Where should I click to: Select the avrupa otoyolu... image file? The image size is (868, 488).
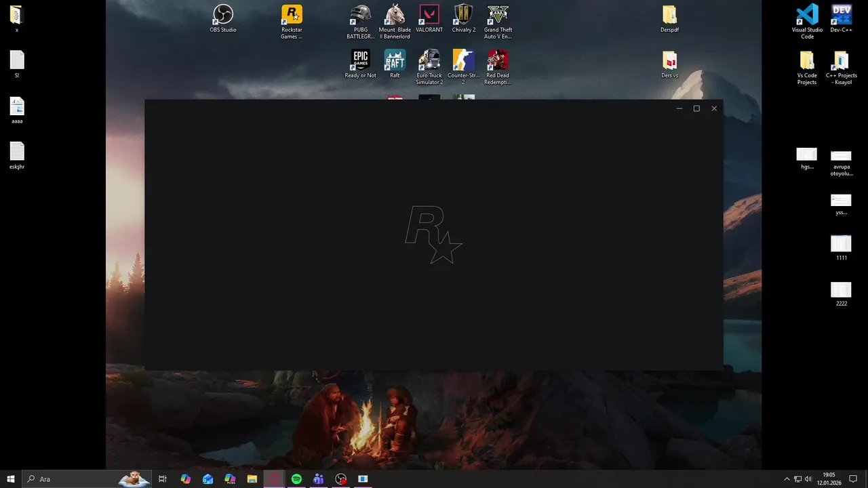coord(842,163)
